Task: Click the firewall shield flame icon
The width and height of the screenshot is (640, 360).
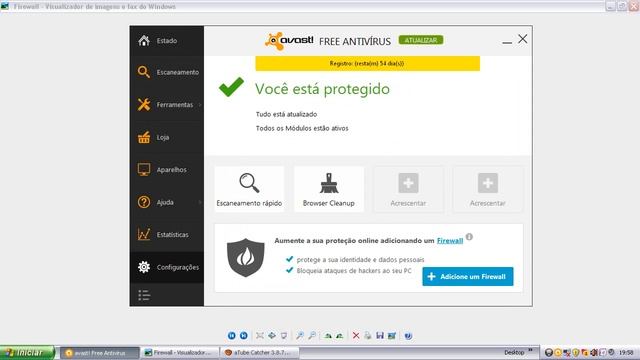Action: coord(245,258)
